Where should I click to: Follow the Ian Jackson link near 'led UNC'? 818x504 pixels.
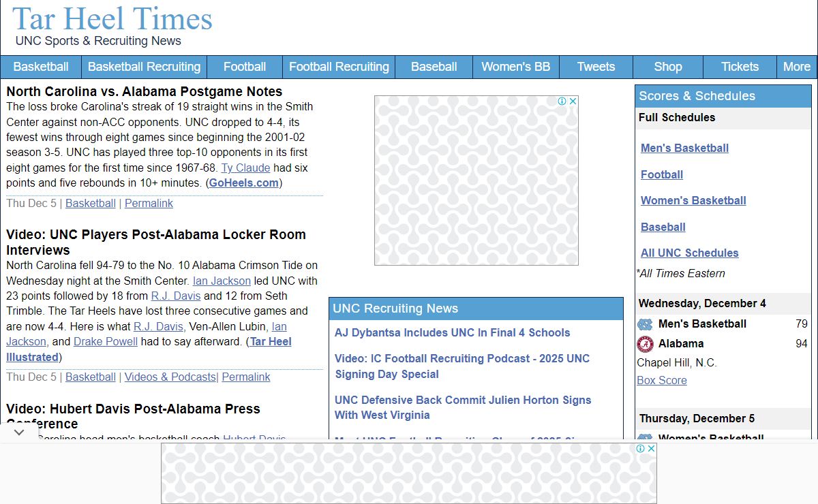[222, 281]
